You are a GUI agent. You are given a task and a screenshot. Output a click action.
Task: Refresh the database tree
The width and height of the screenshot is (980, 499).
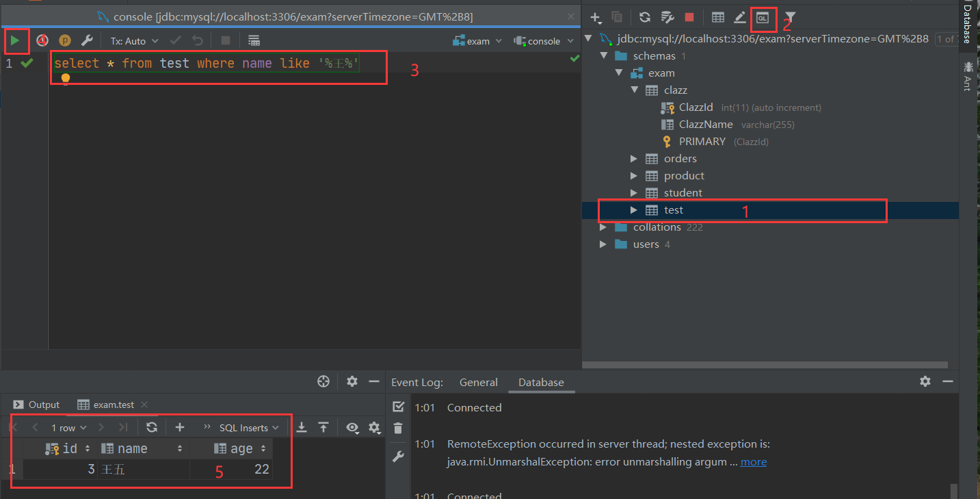(645, 18)
